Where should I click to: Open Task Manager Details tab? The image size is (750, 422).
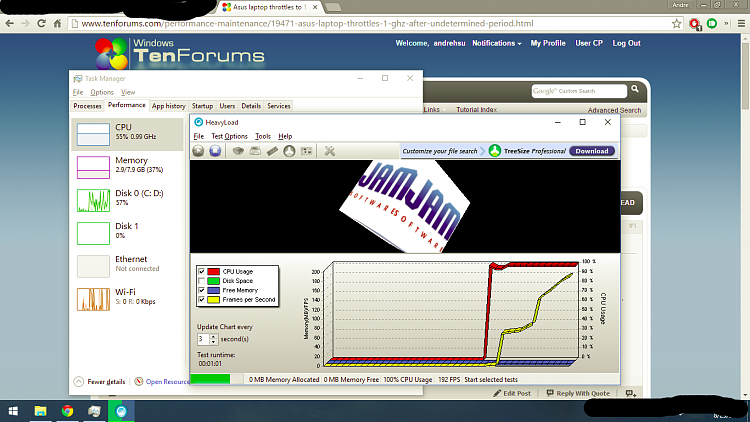pos(251,106)
